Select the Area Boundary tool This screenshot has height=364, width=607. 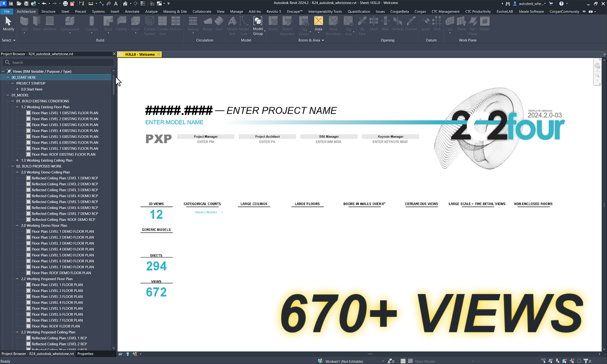click(x=333, y=26)
